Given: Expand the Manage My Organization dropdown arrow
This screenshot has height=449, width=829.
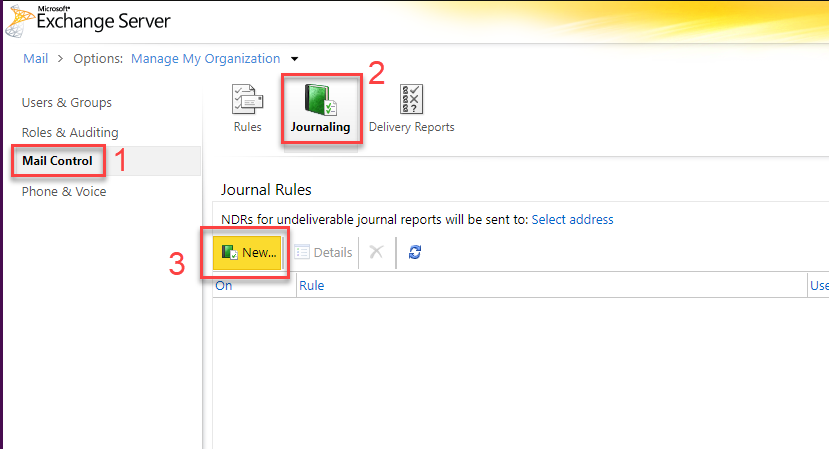Looking at the screenshot, I should click(294, 59).
